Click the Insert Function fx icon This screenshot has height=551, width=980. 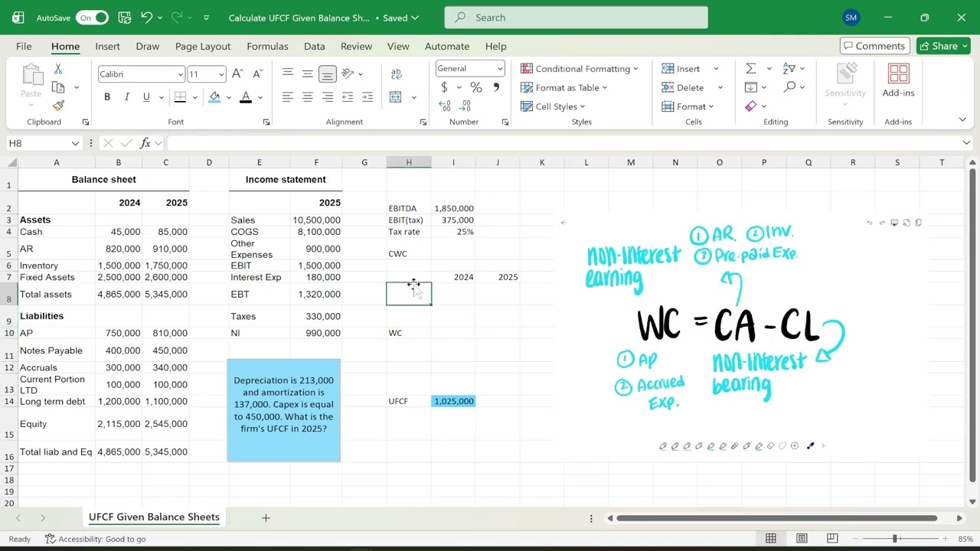point(145,143)
